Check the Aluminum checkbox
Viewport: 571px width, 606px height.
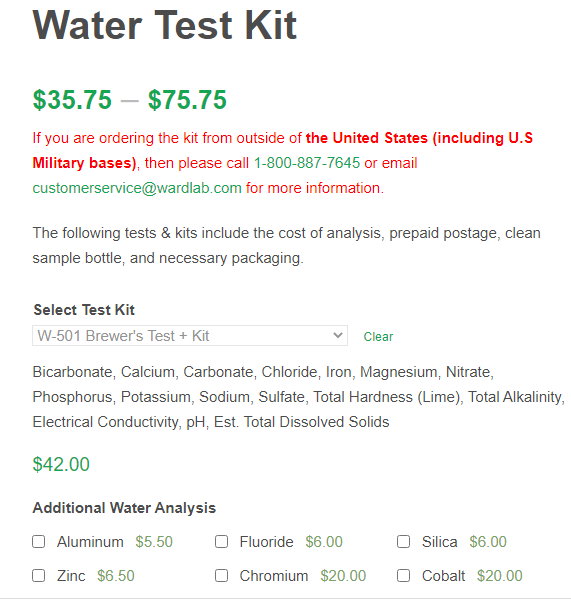point(39,541)
